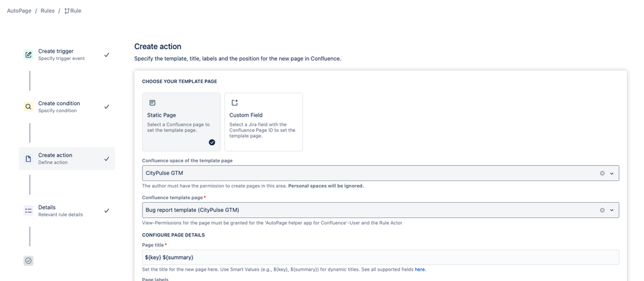Select the Static Page template option
This screenshot has height=281, width=644.
[x=181, y=122]
